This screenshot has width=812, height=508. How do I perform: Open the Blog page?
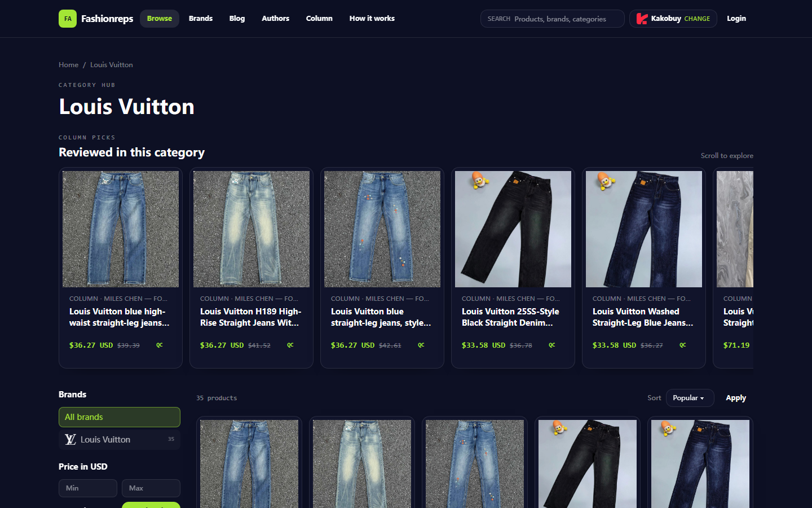click(x=237, y=19)
